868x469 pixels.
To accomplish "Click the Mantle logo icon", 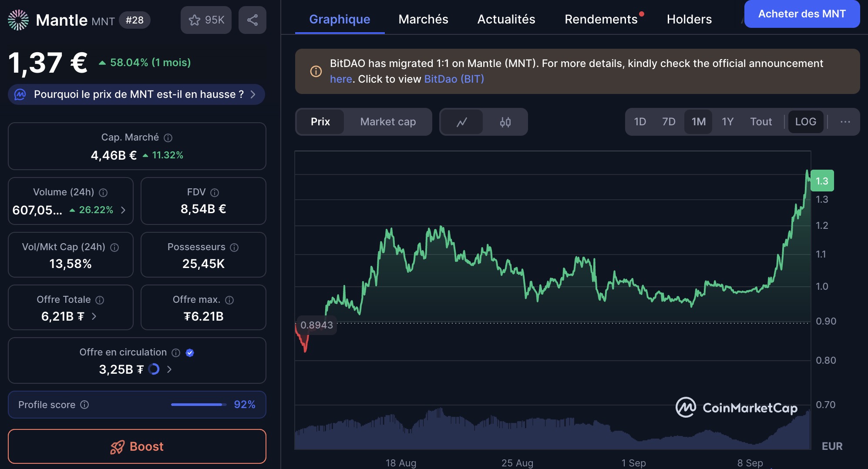I will [x=18, y=20].
